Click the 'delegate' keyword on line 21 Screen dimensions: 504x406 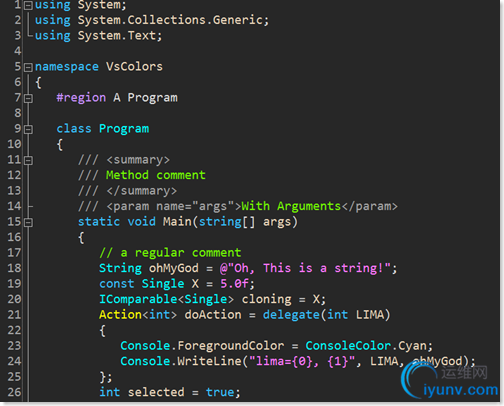tap(291, 315)
